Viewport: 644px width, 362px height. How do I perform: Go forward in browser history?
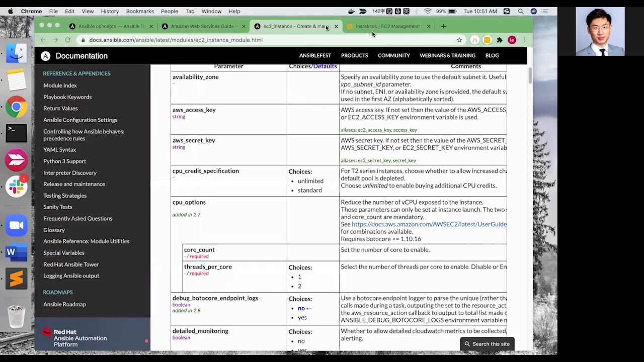[55, 40]
